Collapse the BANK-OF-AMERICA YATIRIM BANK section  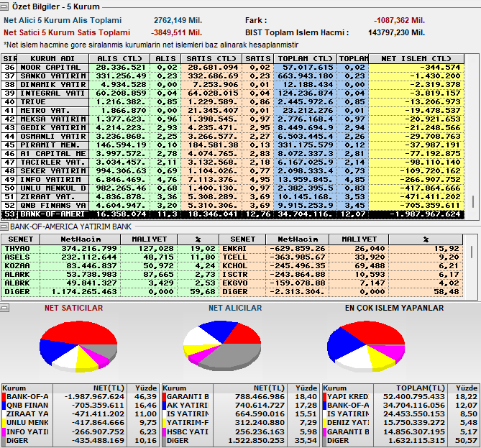[4, 227]
